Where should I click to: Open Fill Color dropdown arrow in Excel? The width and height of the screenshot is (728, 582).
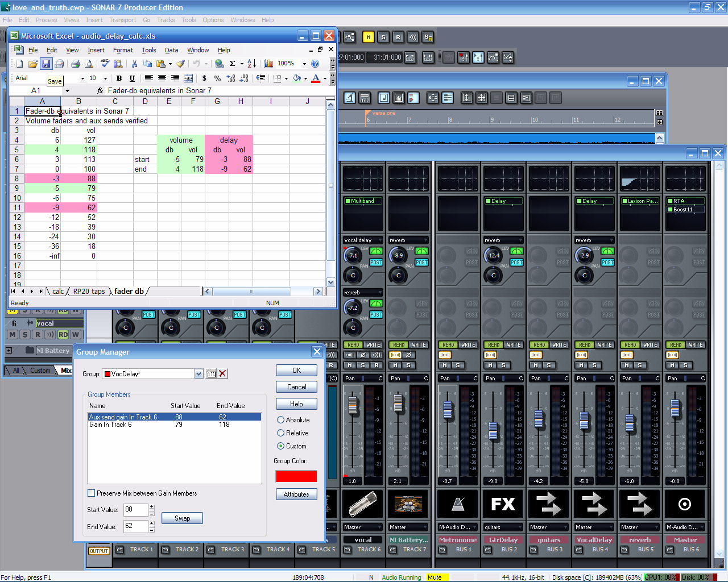(305, 78)
